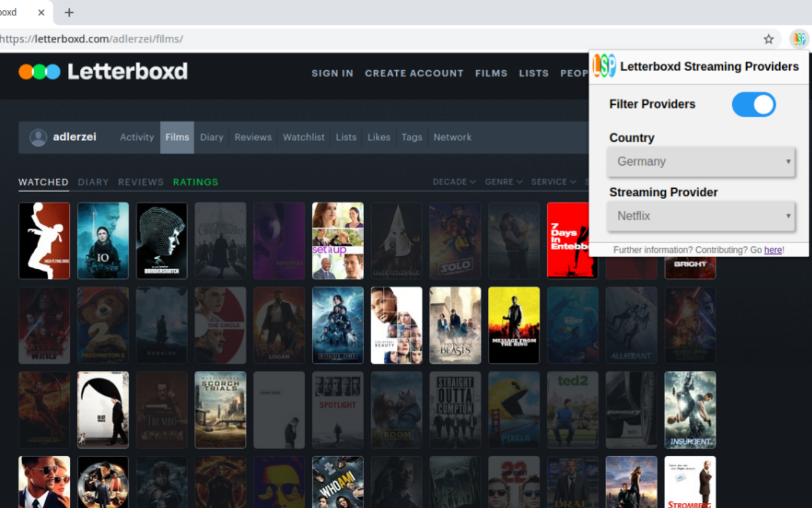
Task: Click adlerzei's profile avatar
Action: click(x=39, y=137)
